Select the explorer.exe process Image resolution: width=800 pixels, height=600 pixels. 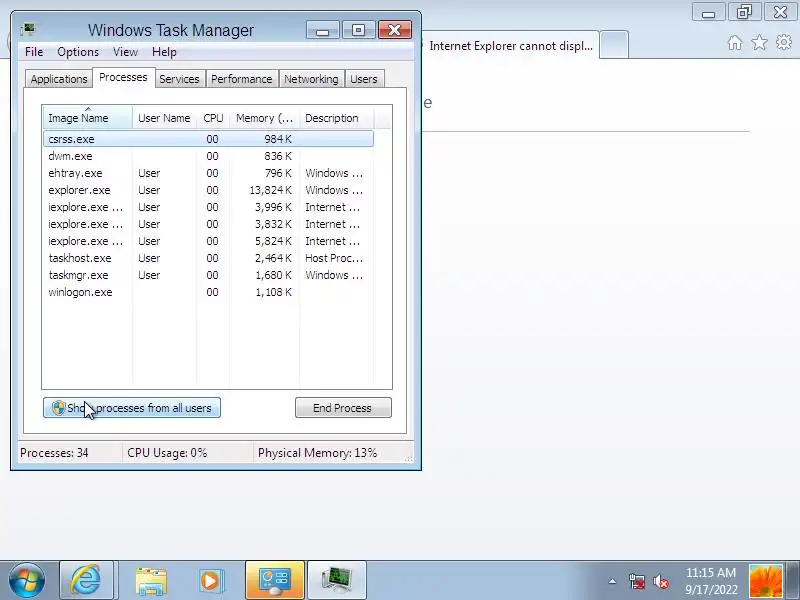point(208,190)
